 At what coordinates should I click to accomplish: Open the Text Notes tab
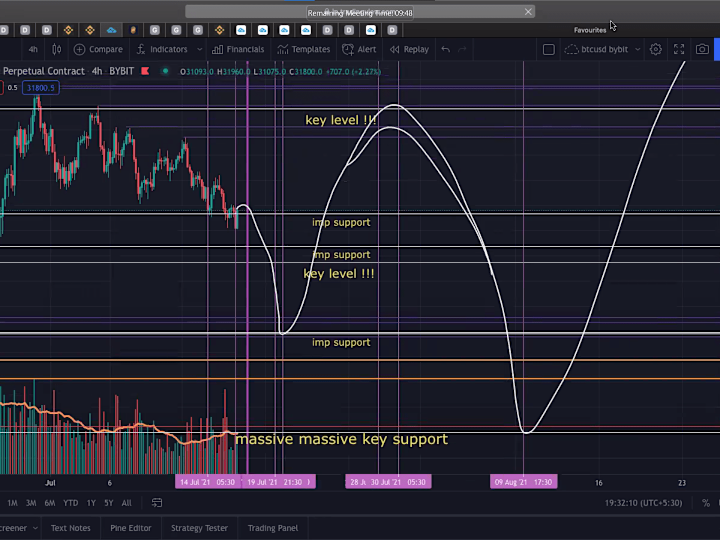(70, 528)
